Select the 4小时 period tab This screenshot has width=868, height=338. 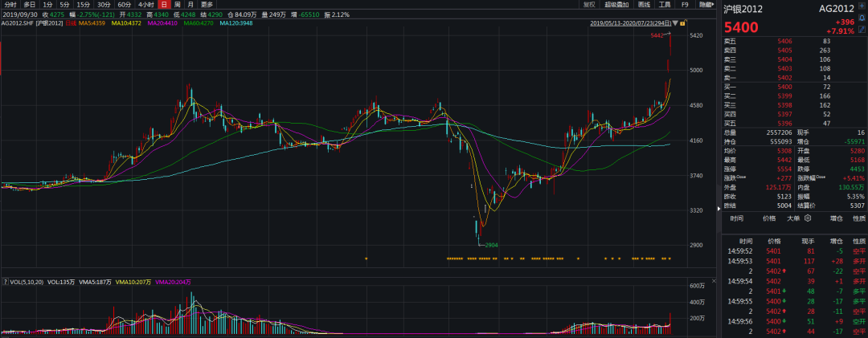click(x=145, y=5)
